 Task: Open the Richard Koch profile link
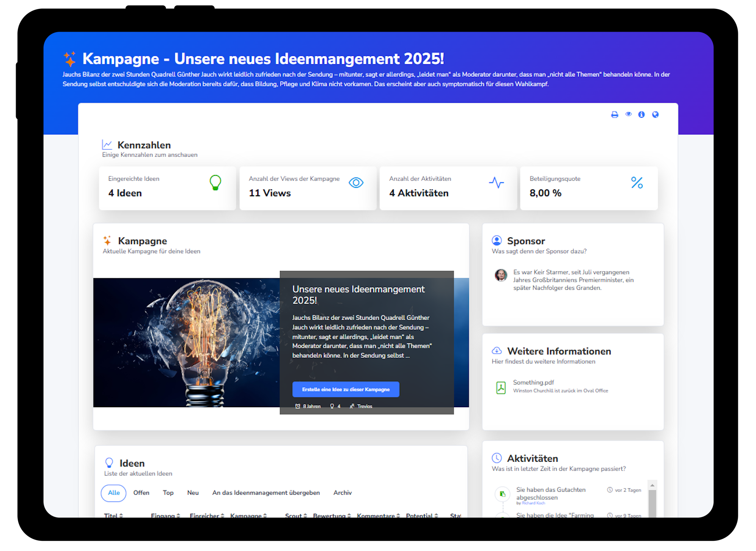pyautogui.click(x=533, y=503)
